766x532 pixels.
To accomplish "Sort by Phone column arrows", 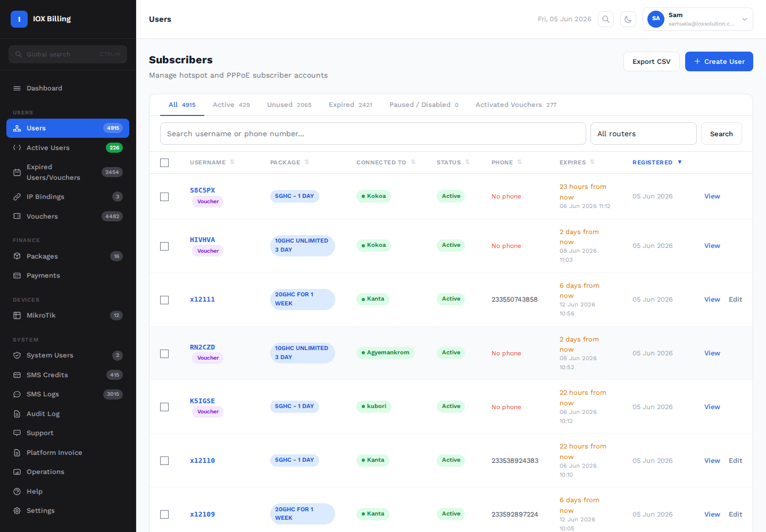I will [x=520, y=162].
